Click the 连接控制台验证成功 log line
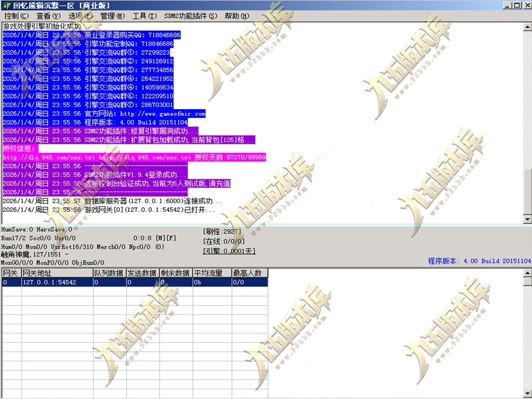532x399 pixels. [116, 183]
